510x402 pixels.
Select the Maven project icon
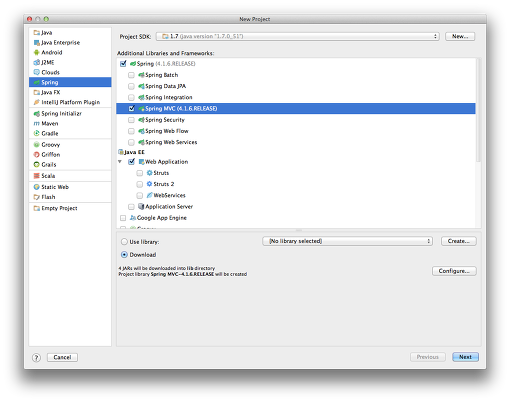pos(37,124)
